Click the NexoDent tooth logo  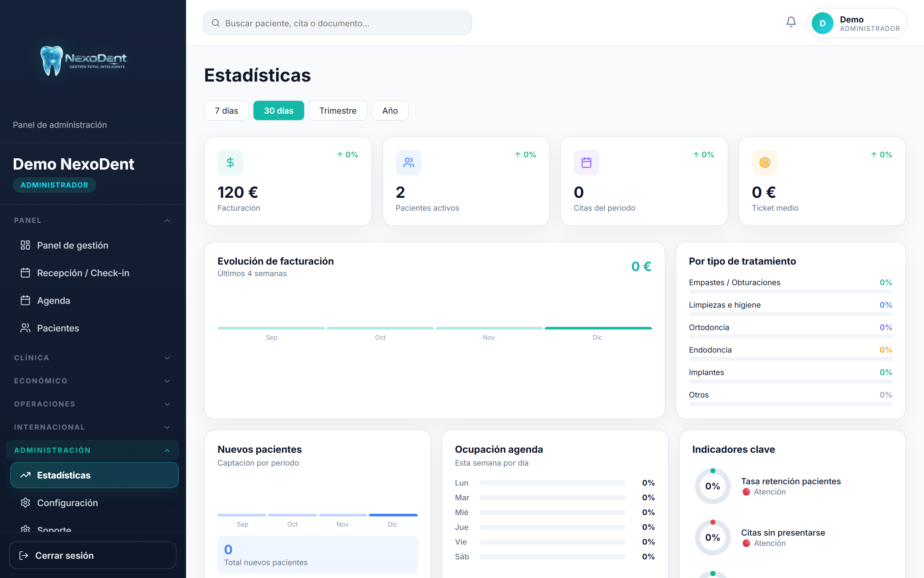pos(84,60)
